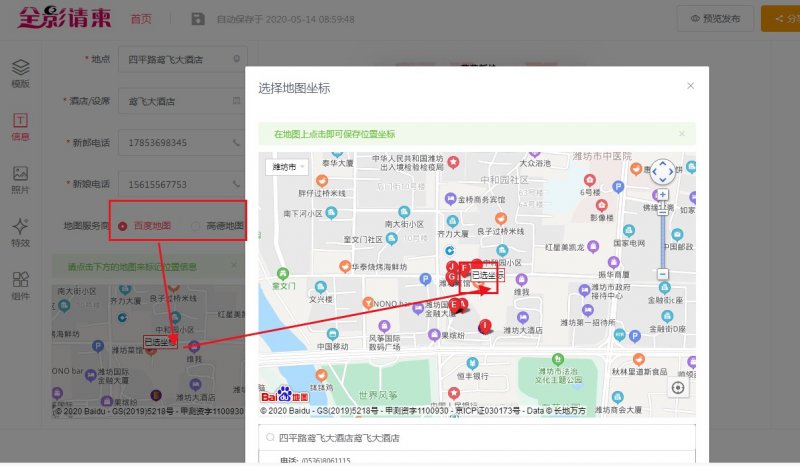Zoom out with the map minus button
Screen dimensions: 800x466
662,274
